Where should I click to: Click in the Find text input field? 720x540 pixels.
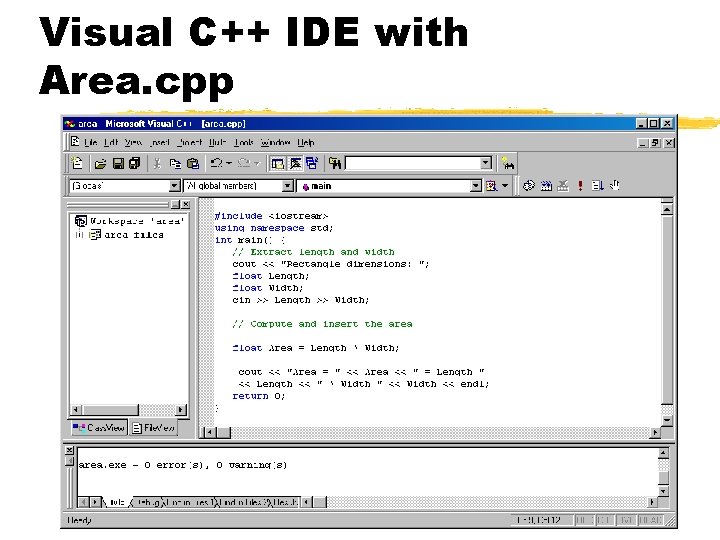pos(413,163)
